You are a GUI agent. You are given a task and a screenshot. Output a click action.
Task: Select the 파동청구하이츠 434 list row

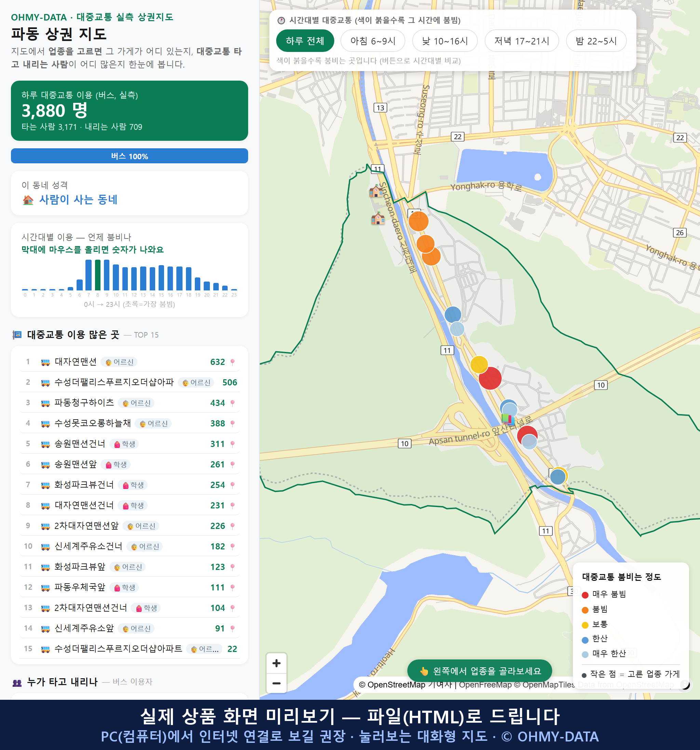click(130, 403)
